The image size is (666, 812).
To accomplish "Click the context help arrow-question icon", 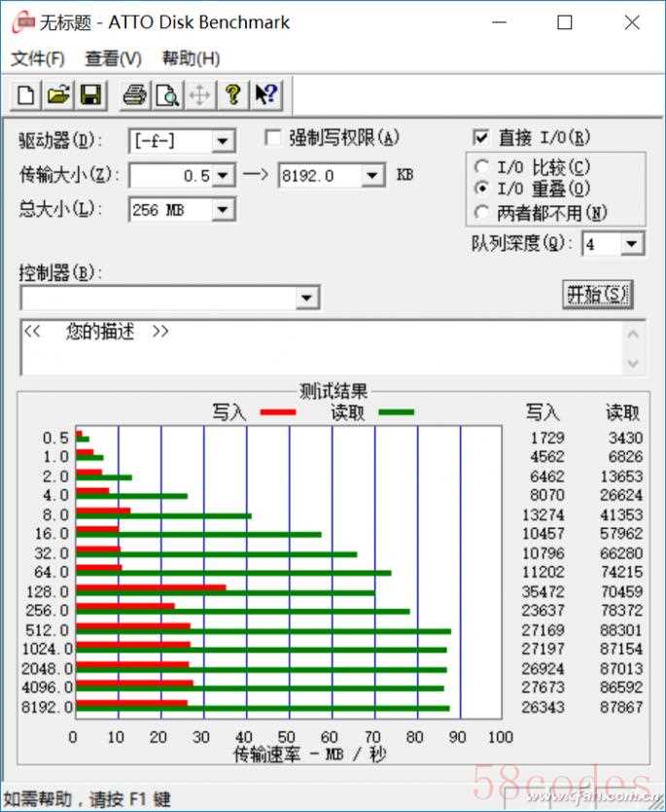I will 266,95.
